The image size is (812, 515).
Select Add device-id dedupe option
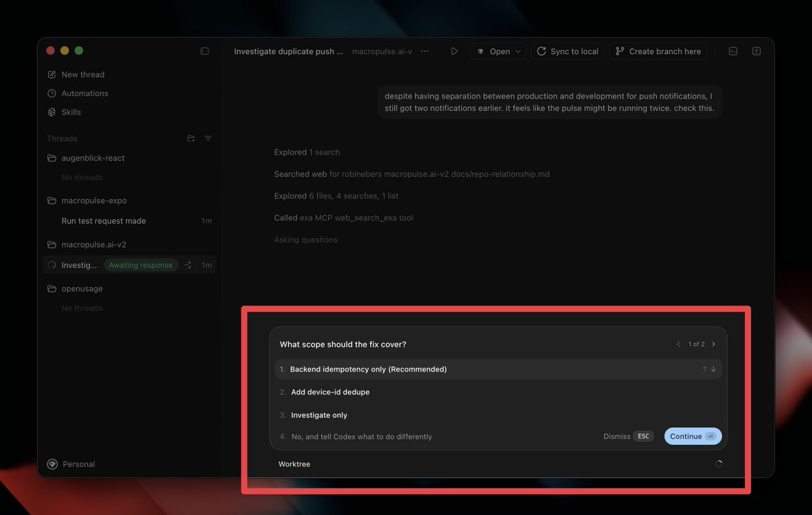pyautogui.click(x=498, y=393)
